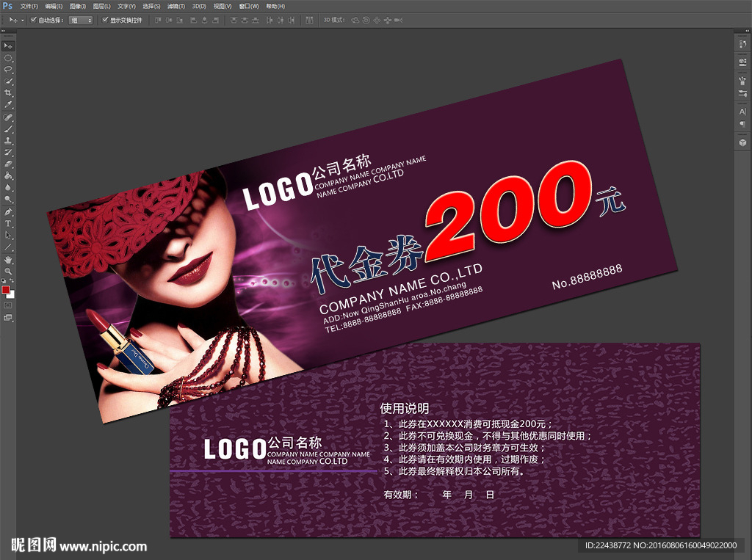Open the History panel icon
The height and width of the screenshot is (560, 752).
pos(742,45)
